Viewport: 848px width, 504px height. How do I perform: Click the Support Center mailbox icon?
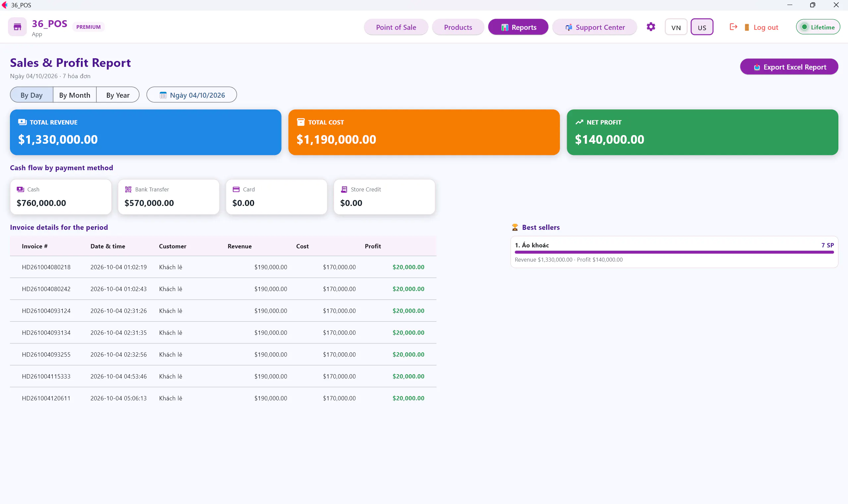point(568,27)
